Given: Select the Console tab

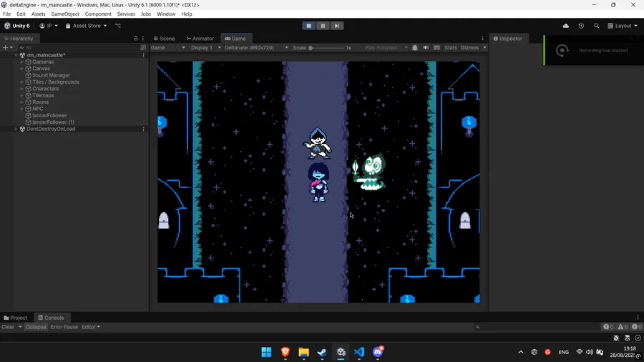Looking at the screenshot, I should 51,318.
